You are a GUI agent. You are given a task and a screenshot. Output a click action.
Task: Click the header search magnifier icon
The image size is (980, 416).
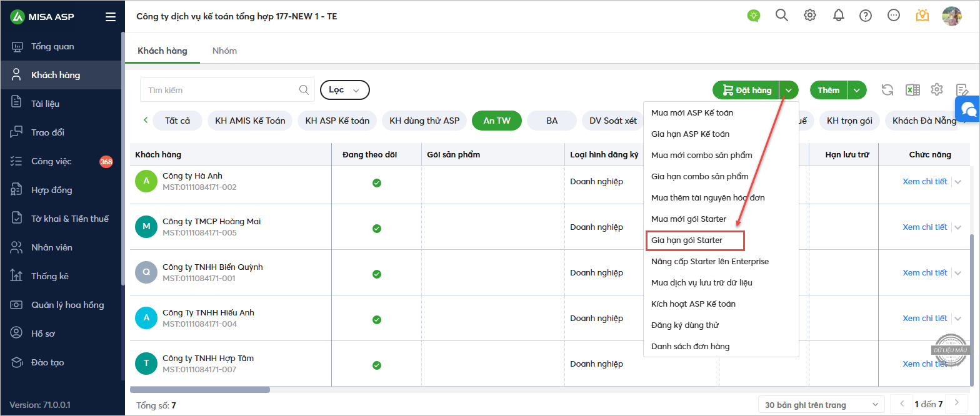pos(782,16)
